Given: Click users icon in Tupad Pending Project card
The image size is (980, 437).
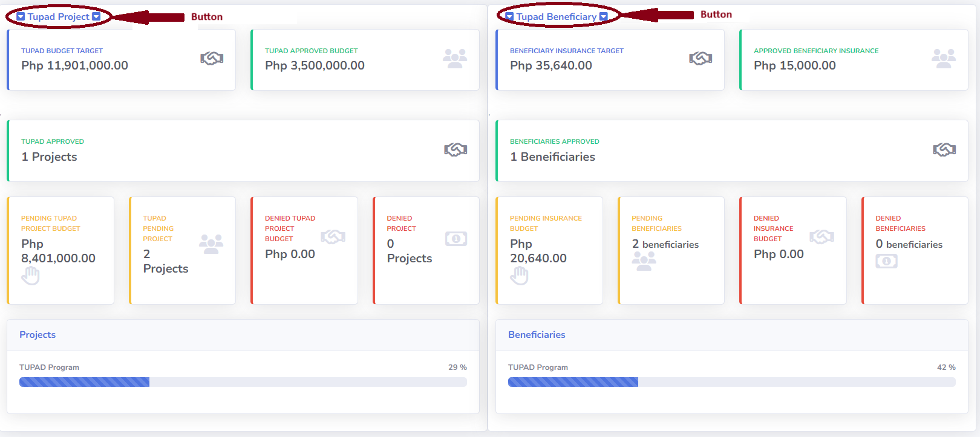Looking at the screenshot, I should coord(211,244).
